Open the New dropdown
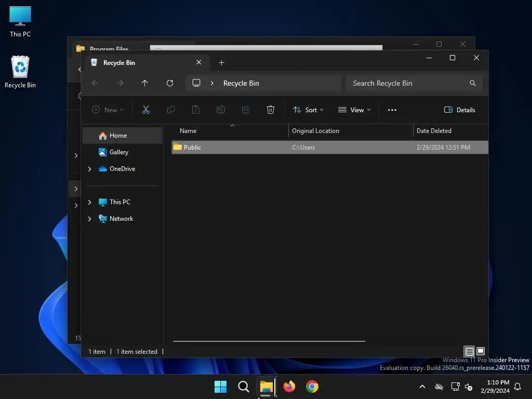 (108, 110)
